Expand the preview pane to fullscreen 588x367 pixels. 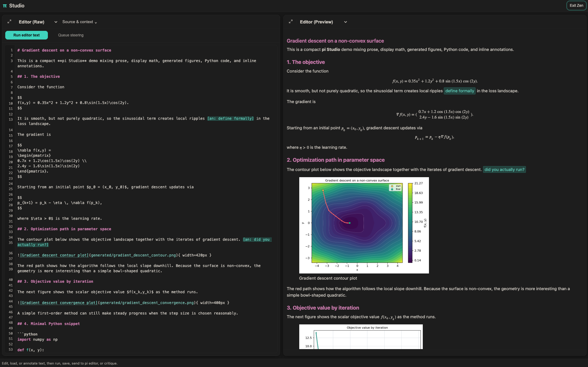point(291,22)
